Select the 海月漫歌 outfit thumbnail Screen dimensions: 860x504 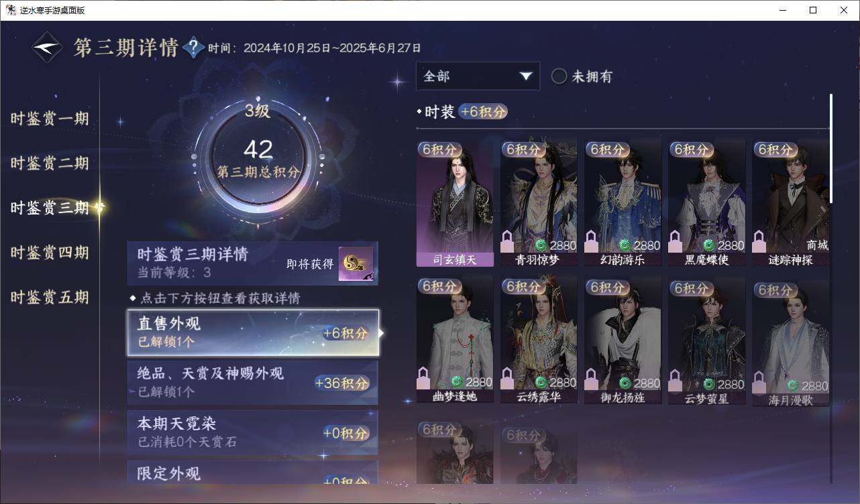791,342
